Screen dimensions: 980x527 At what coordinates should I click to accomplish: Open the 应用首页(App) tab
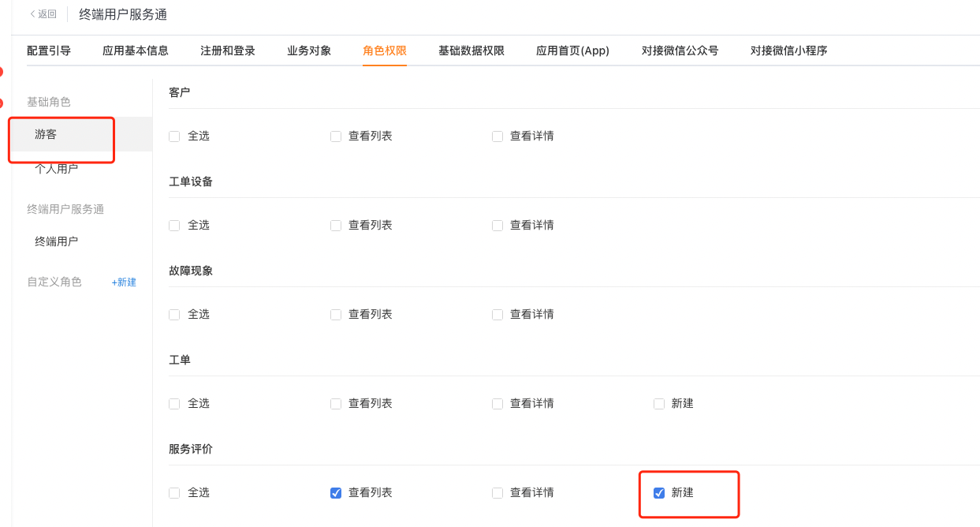coord(573,50)
